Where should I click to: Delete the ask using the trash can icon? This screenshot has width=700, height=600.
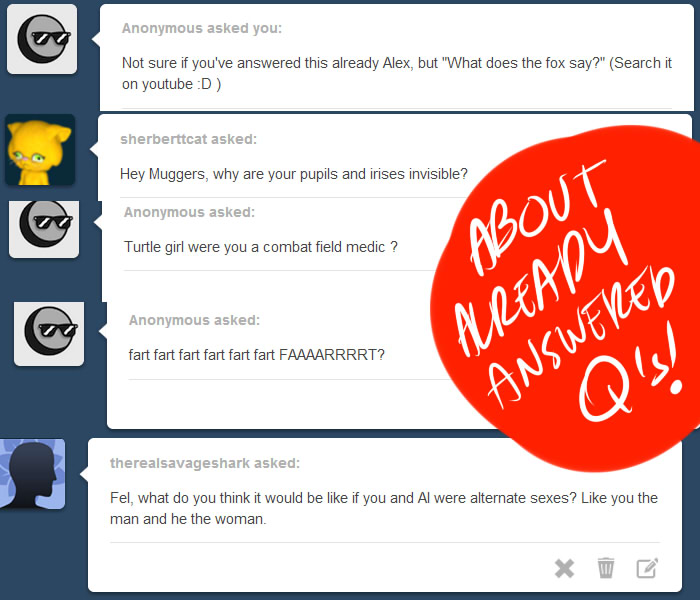606,568
